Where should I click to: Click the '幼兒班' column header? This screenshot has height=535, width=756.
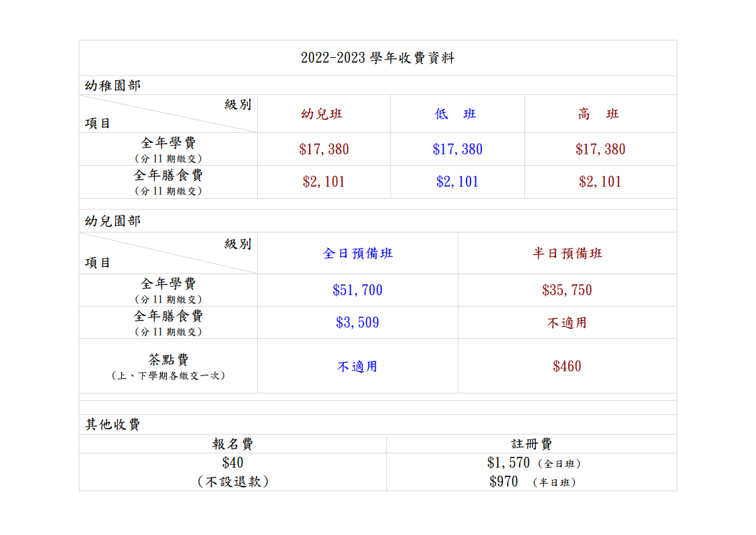pyautogui.click(x=322, y=115)
